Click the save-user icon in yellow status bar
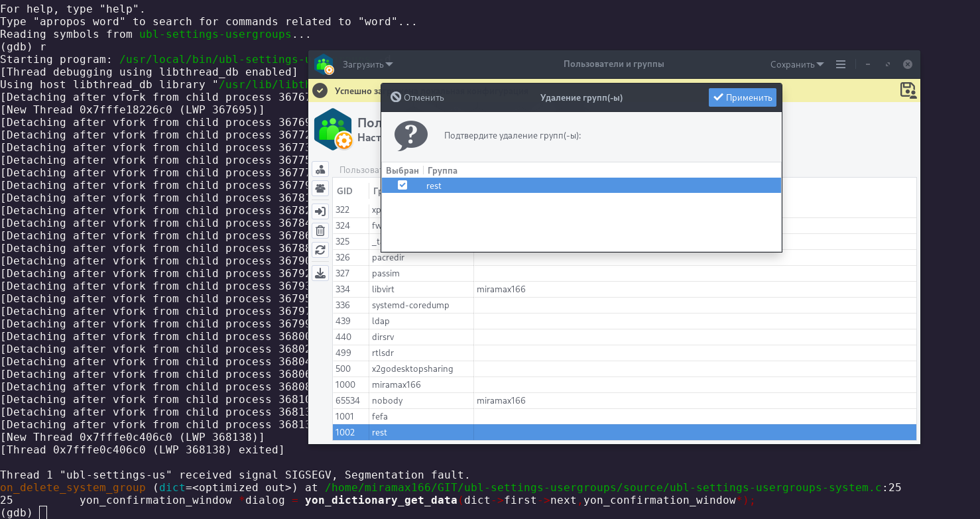Screen dimensions: 980x519 pyautogui.click(x=908, y=91)
